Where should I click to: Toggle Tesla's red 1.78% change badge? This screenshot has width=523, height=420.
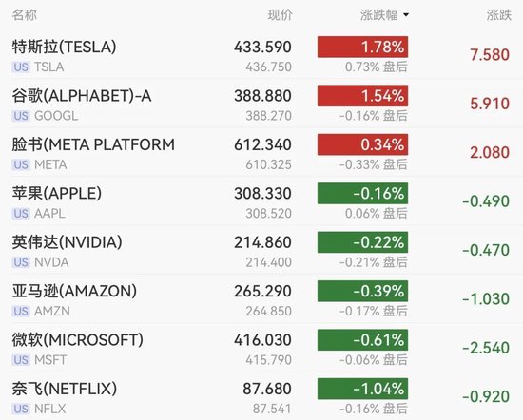click(x=362, y=47)
